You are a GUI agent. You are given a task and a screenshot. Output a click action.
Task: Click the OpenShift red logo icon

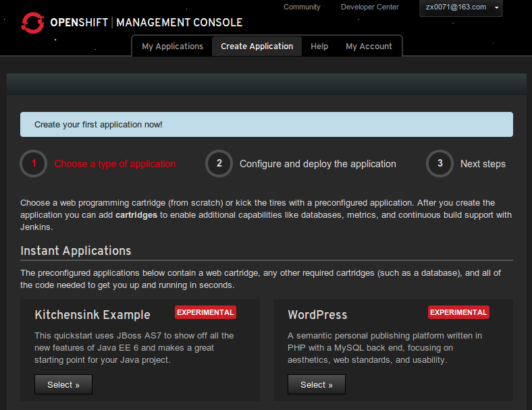click(32, 23)
